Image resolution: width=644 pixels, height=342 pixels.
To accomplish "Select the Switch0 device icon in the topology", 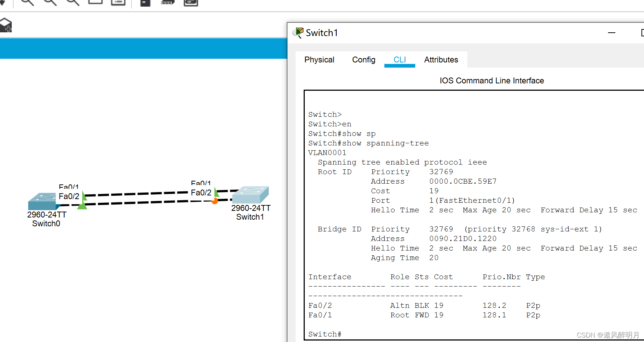I will [43, 201].
